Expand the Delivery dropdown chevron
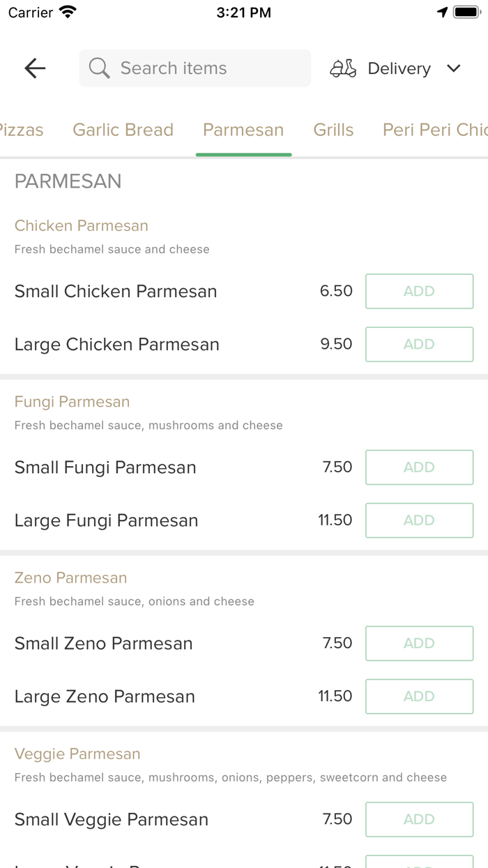 454,68
